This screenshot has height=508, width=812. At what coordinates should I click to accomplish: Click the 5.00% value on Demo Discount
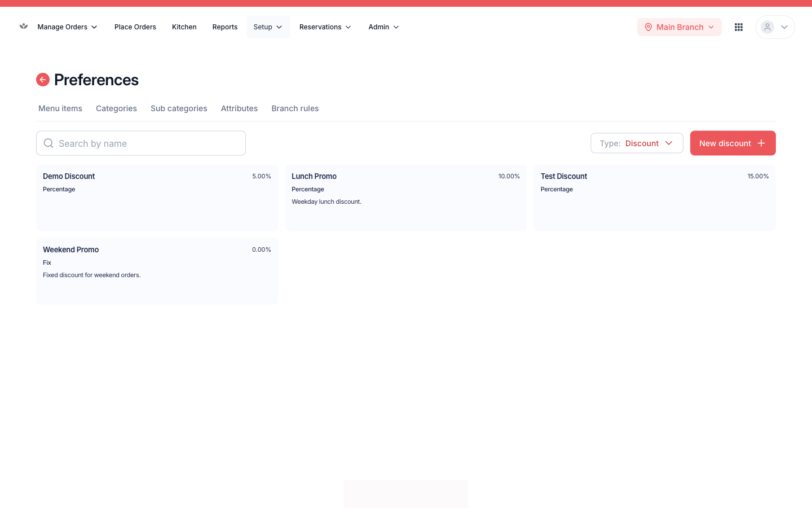[x=262, y=176]
